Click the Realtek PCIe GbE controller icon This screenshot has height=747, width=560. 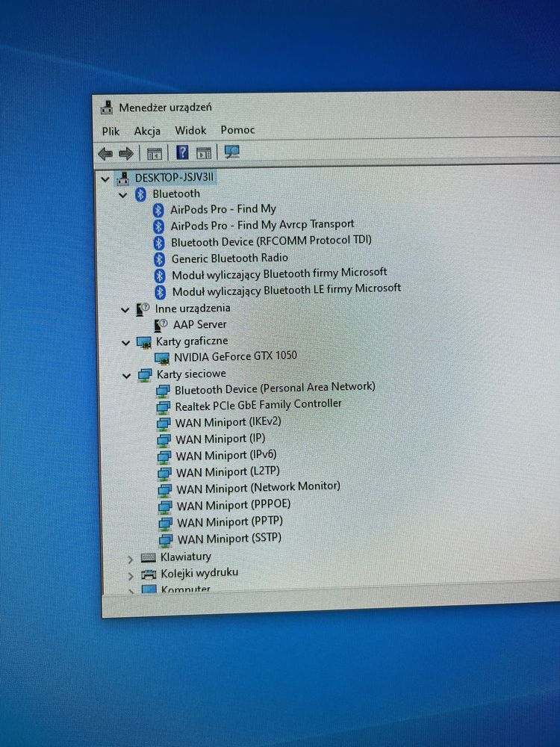pyautogui.click(x=163, y=407)
